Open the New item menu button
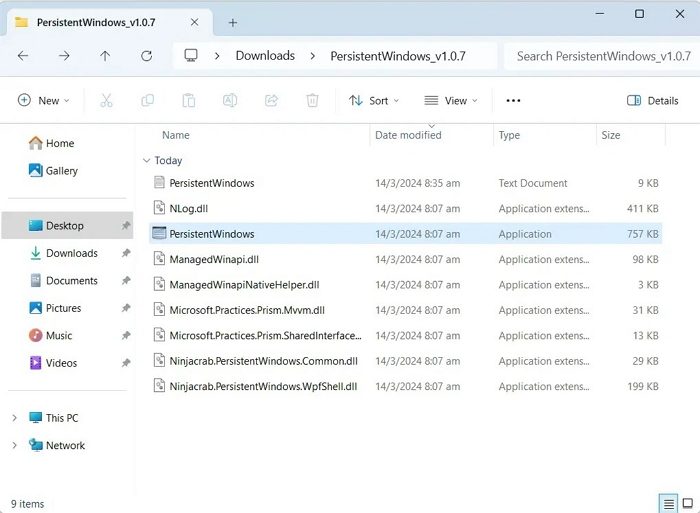The height and width of the screenshot is (513, 700). 44,100
